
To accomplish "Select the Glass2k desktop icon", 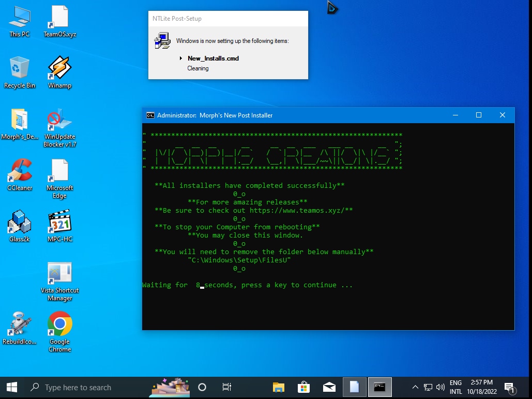I will pyautogui.click(x=20, y=223).
